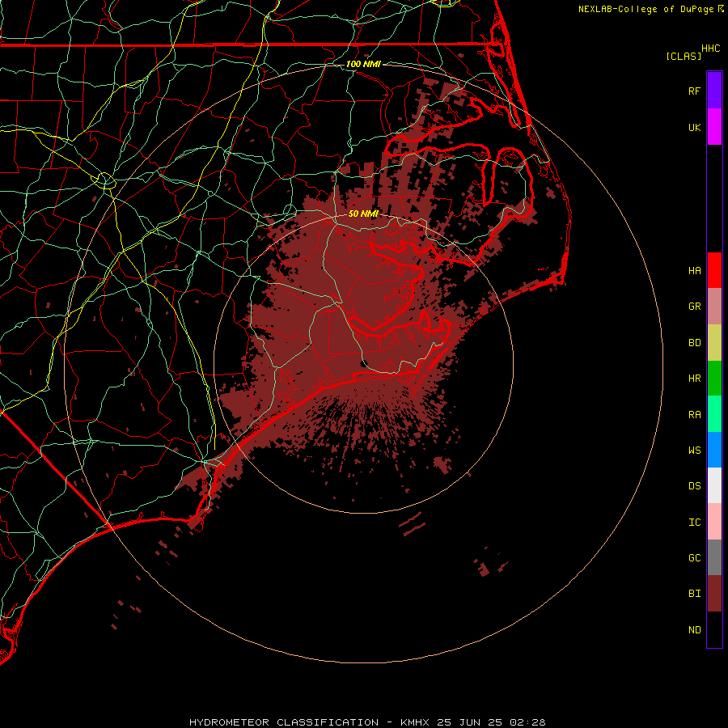The height and width of the screenshot is (728, 728).
Task: Click the 'IC' legend label
Action: coord(695,523)
